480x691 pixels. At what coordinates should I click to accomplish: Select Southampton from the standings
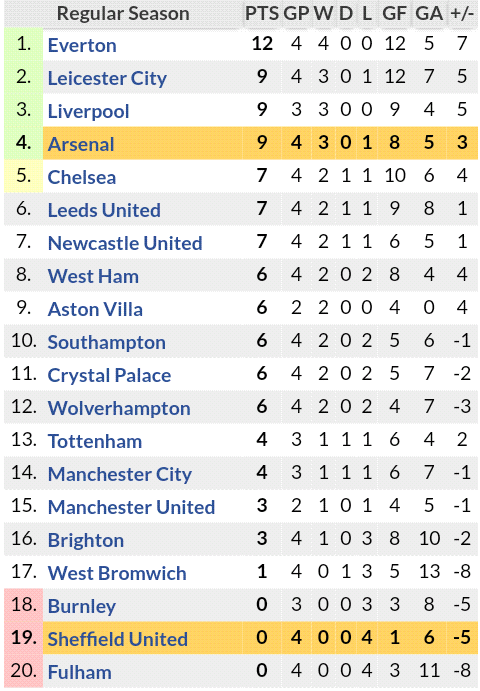pyautogui.click(x=107, y=342)
